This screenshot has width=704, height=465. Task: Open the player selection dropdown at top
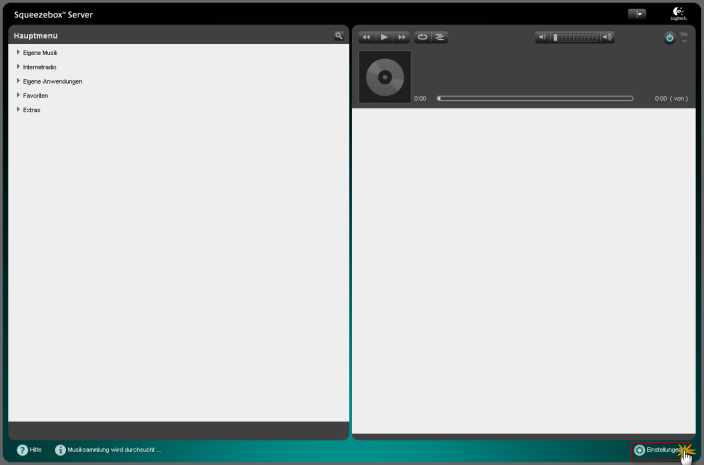point(637,14)
